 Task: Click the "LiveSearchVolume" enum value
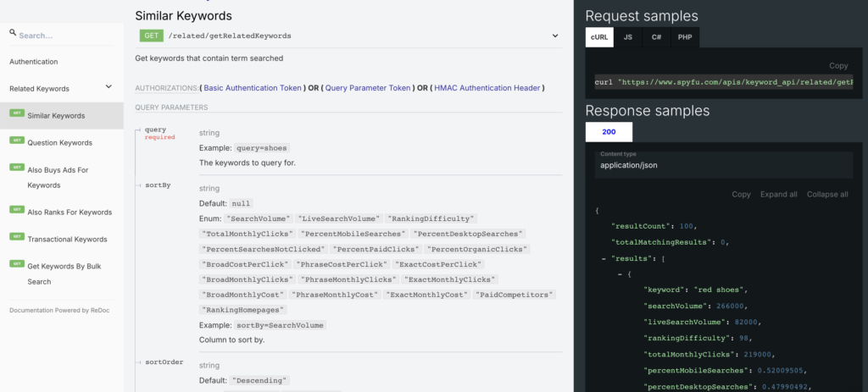tap(339, 218)
